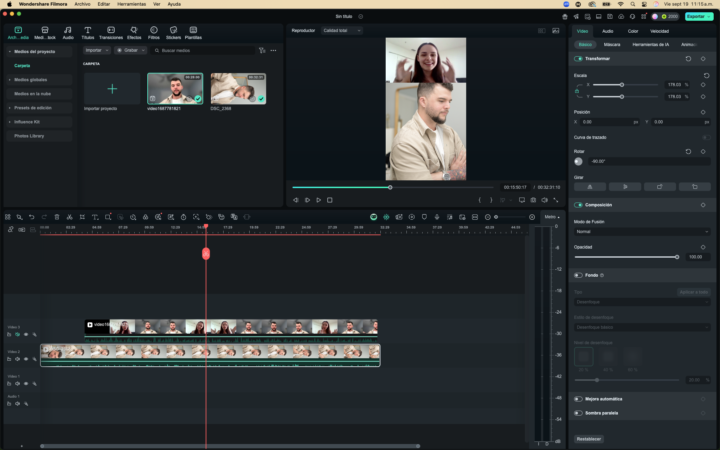Screen dimensions: 720x450
Task: Enable the Sombra paralela switch
Action: pyautogui.click(x=578, y=413)
